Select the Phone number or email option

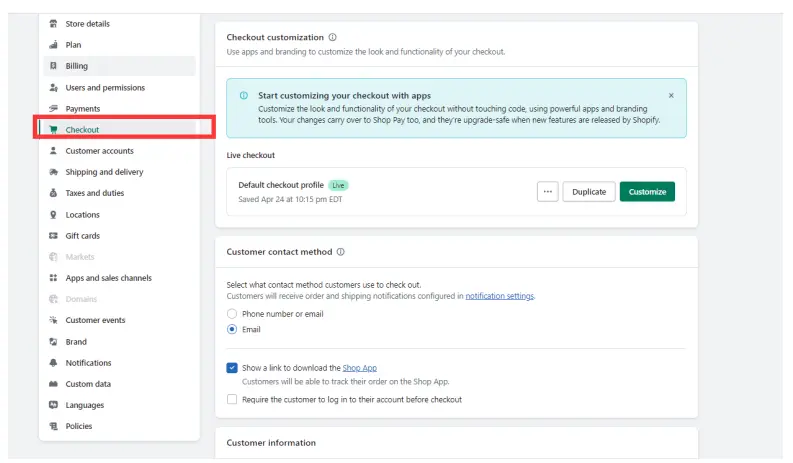click(232, 314)
